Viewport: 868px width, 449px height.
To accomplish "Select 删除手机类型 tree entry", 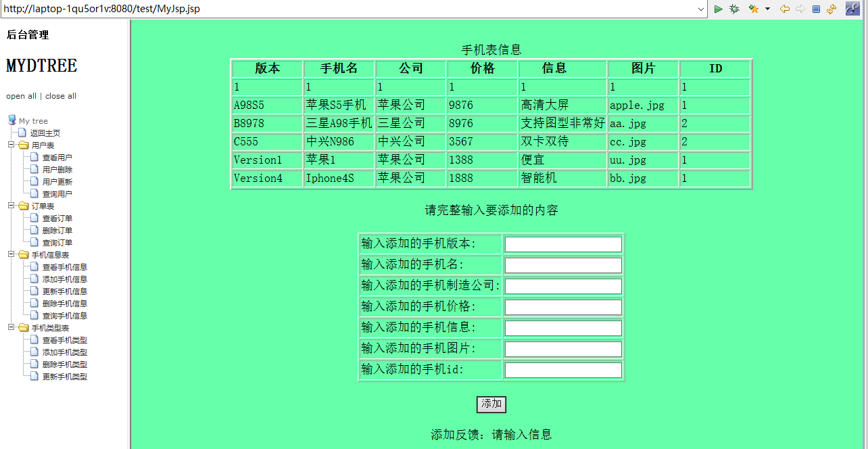I will (x=65, y=364).
